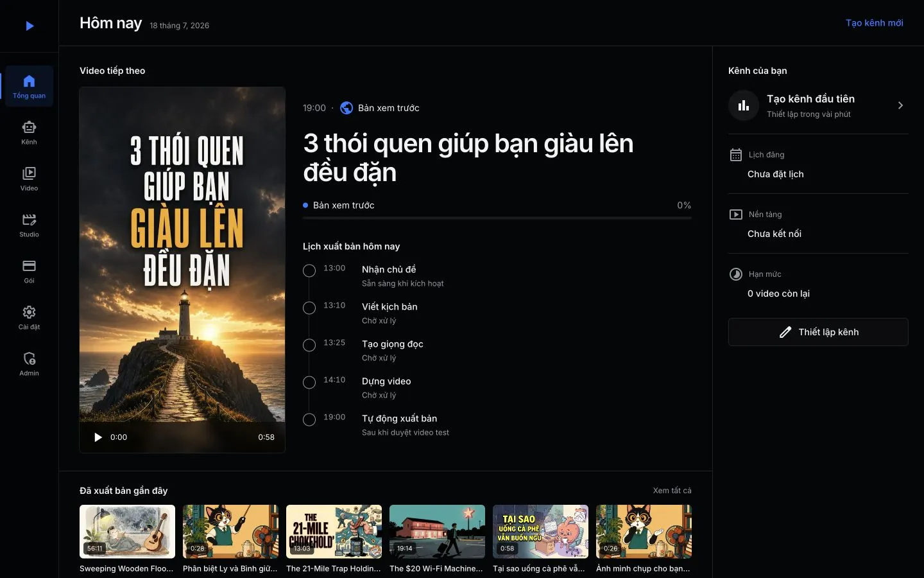Viewport: 924px width, 578px height.
Task: Click the Thiết lập kênh button
Action: pos(818,332)
